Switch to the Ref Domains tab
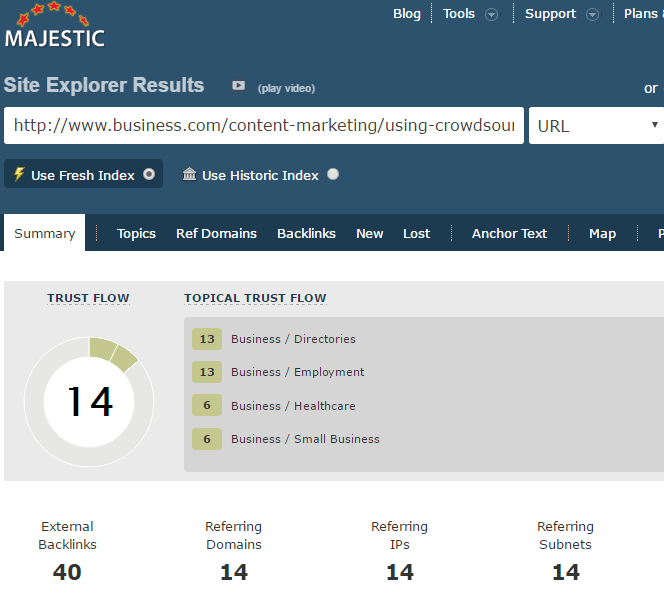Viewport: 664px width, 601px height. [x=216, y=233]
